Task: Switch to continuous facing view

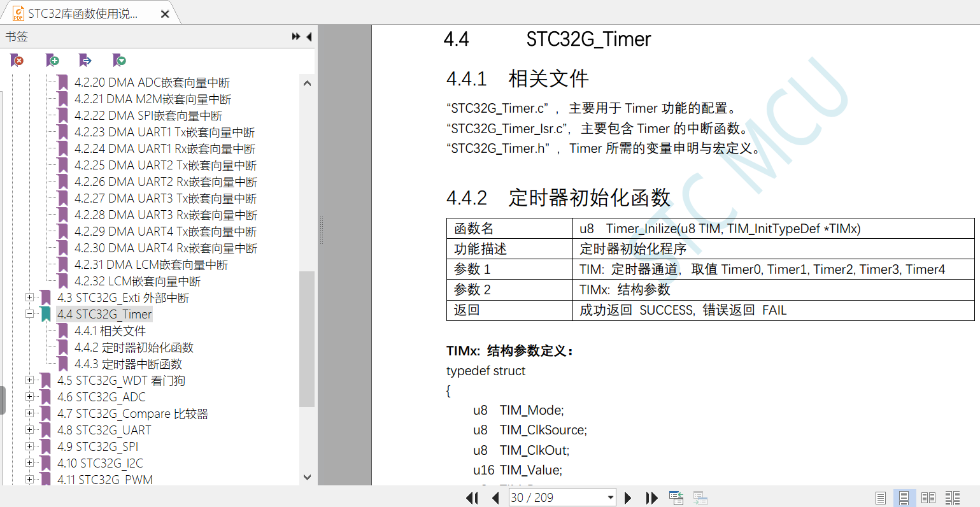Action: click(953, 498)
